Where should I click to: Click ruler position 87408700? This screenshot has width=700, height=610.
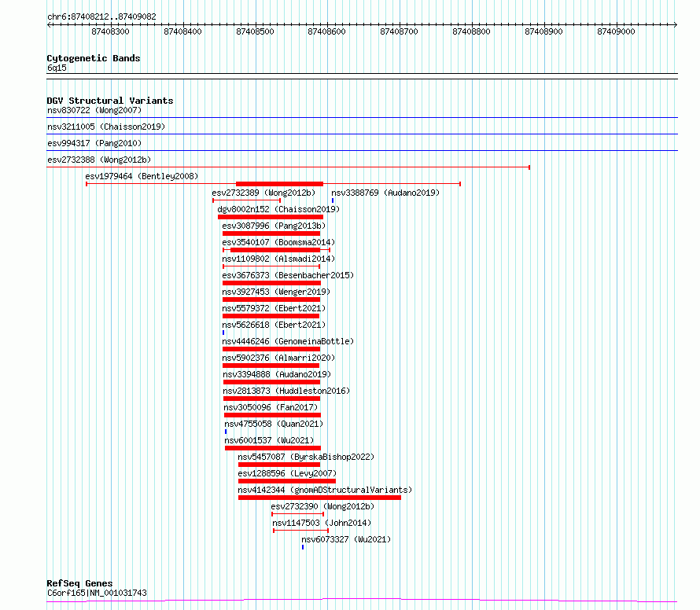click(399, 31)
